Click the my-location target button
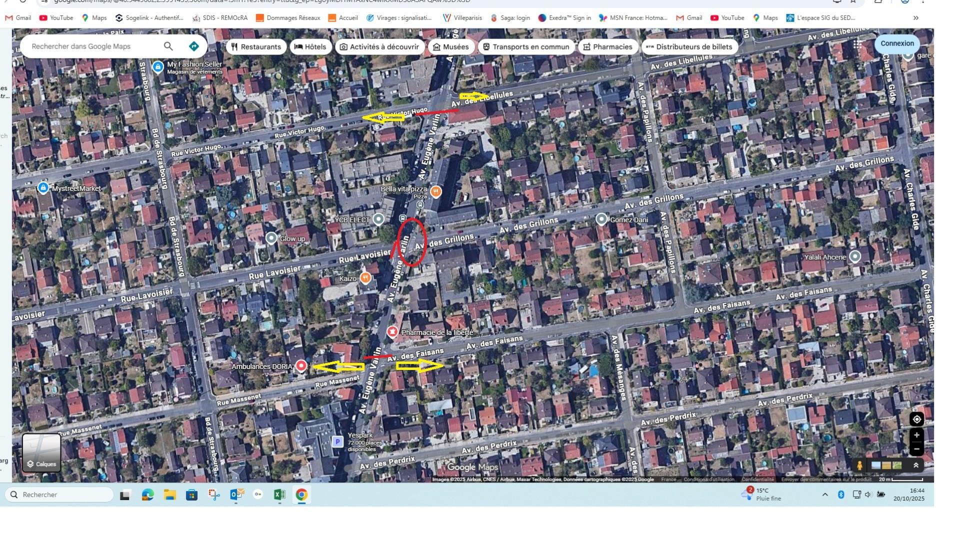960x560 pixels. pyautogui.click(x=916, y=419)
